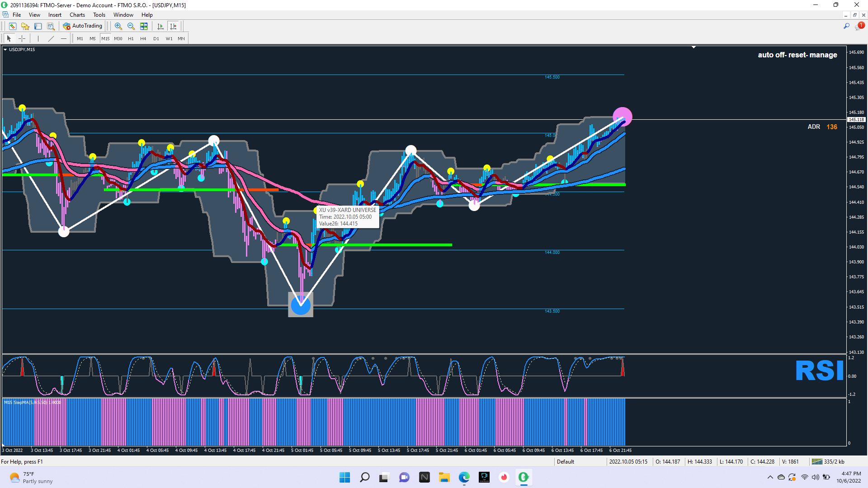Toggle the Auto Scroll chart button
Viewport: 868px width, 488px height.
pyautogui.click(x=160, y=26)
